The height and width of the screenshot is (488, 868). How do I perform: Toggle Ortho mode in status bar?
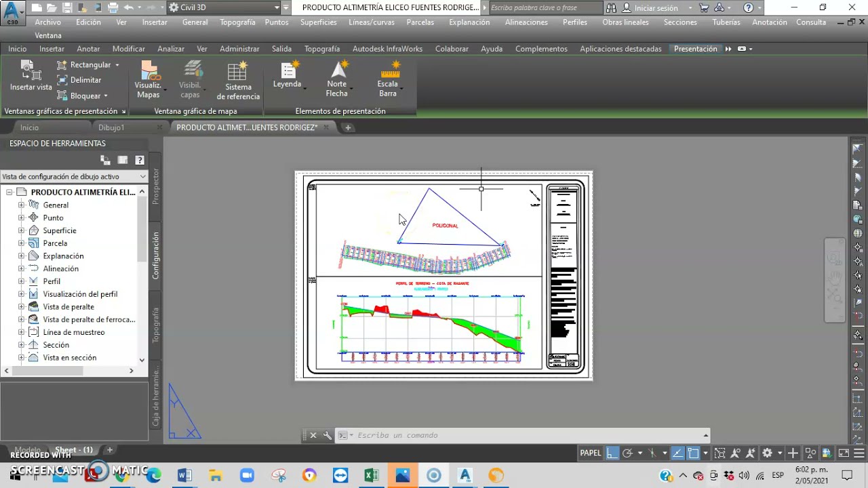coord(612,453)
